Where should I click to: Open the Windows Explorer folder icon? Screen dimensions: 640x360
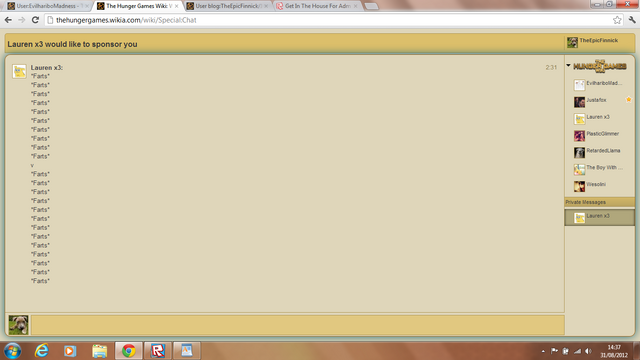click(x=100, y=351)
